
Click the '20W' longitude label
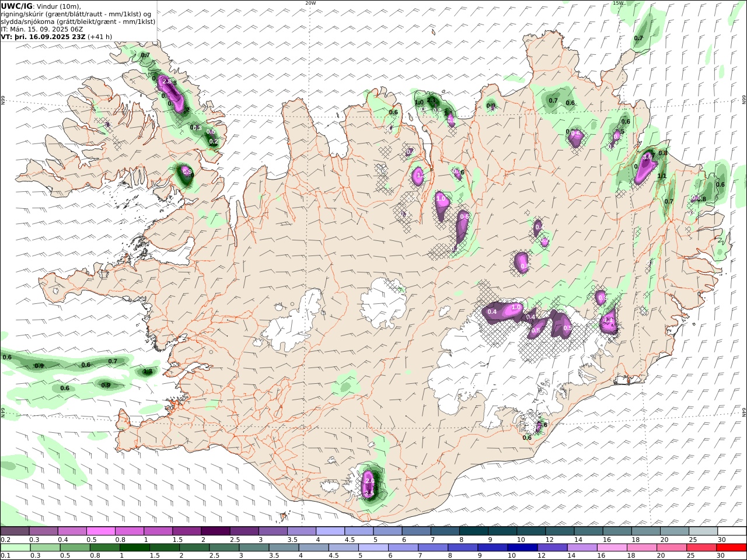coord(310,3)
